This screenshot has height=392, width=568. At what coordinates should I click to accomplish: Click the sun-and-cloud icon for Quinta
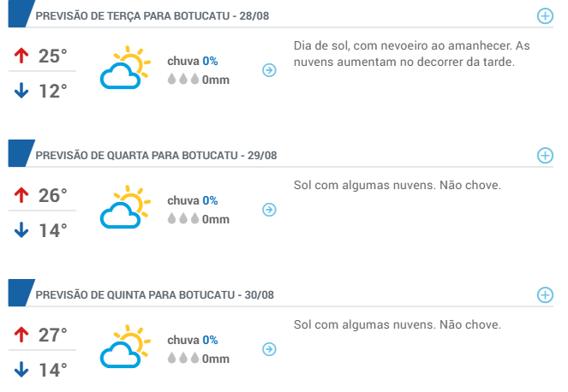point(125,347)
